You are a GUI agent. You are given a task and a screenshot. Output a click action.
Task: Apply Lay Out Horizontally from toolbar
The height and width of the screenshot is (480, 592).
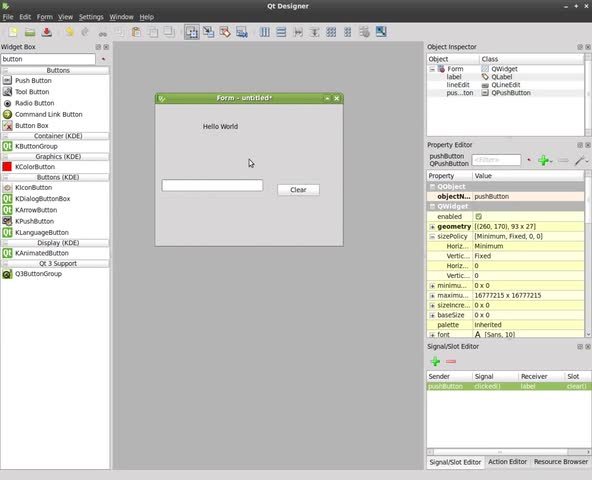point(265,32)
